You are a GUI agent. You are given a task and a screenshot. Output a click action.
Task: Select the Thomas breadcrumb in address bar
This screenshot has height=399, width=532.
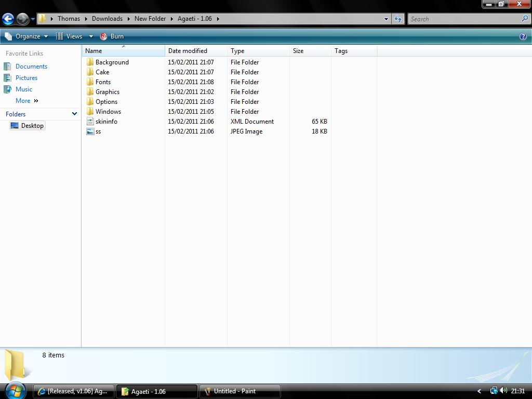(x=69, y=19)
